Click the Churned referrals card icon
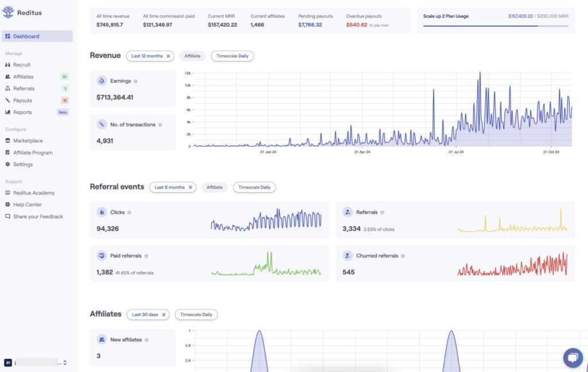The image size is (588, 372). tap(347, 255)
